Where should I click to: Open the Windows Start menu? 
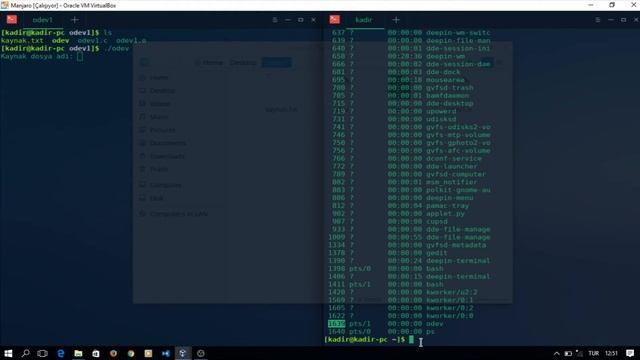pos(8,353)
